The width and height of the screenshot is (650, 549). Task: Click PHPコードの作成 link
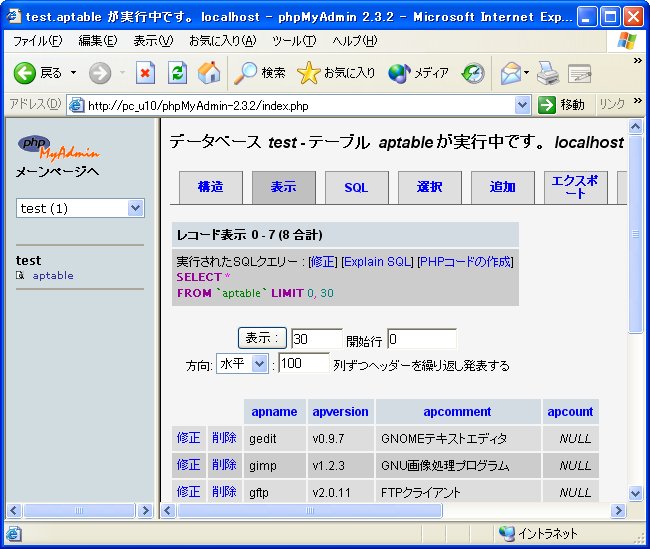click(x=466, y=262)
